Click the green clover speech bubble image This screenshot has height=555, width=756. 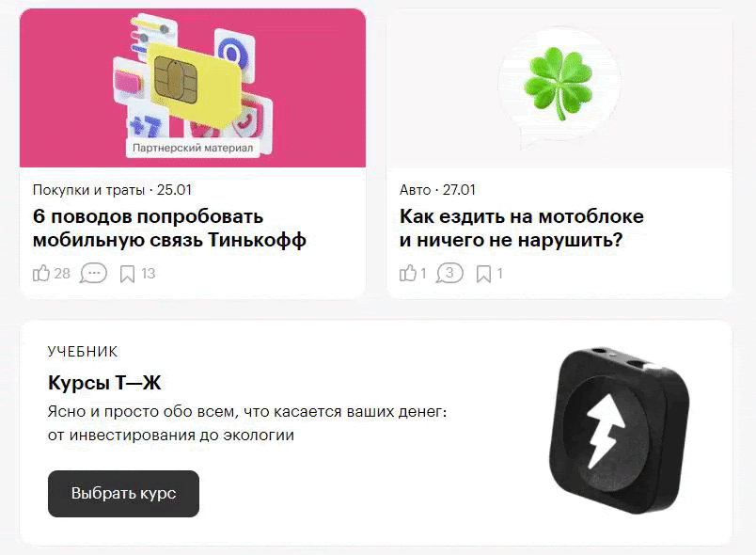point(559,87)
